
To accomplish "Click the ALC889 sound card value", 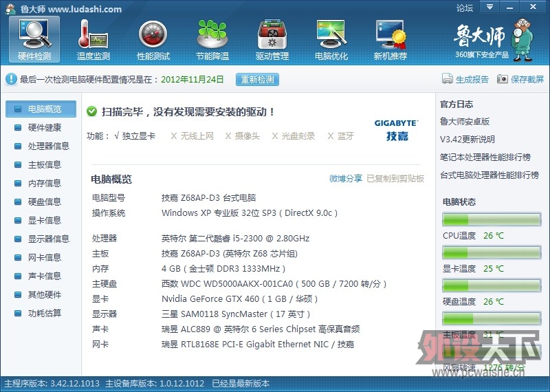I will click(x=261, y=329).
